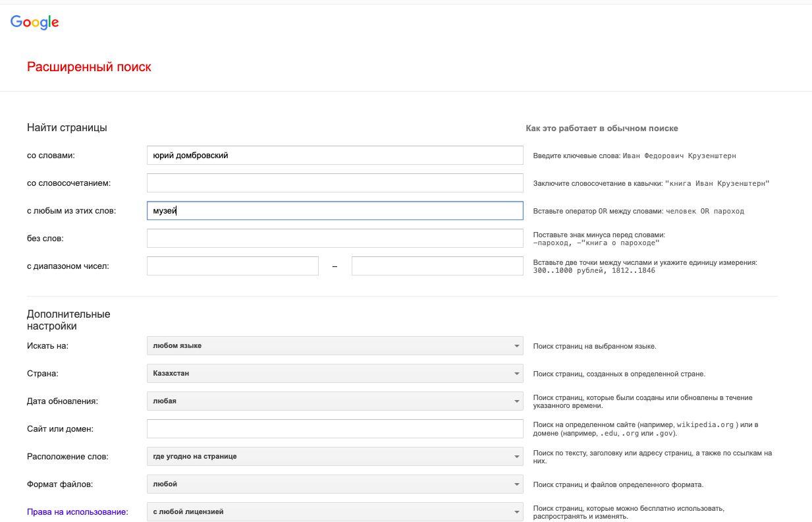Click the arrow of 'где угодно на странице' dropdown
Viewport: 812px width, 522px height.
tap(517, 457)
